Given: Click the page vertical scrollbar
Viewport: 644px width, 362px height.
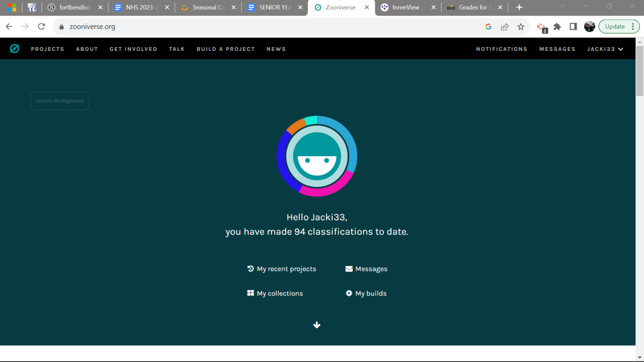Looking at the screenshot, I should click(x=640, y=70).
